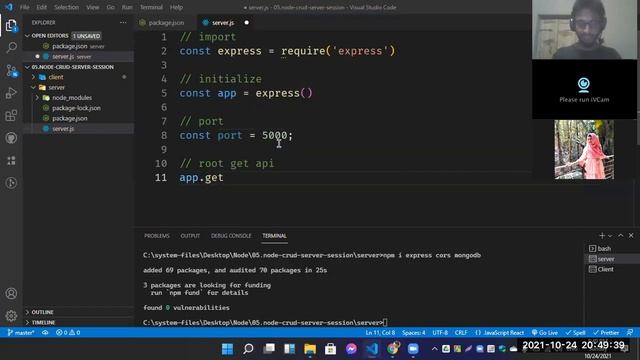Click the master branch status item
The height and width of the screenshot is (360, 640).
coord(21,333)
